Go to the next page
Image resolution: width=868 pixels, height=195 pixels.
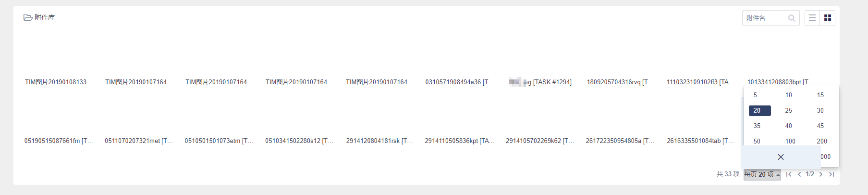(821, 174)
